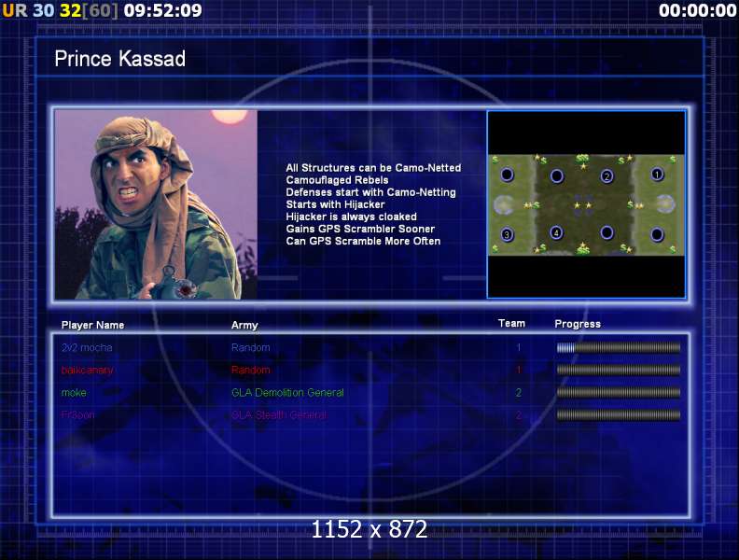Click blue Random army entry for 2v2 mocha

pos(251,347)
